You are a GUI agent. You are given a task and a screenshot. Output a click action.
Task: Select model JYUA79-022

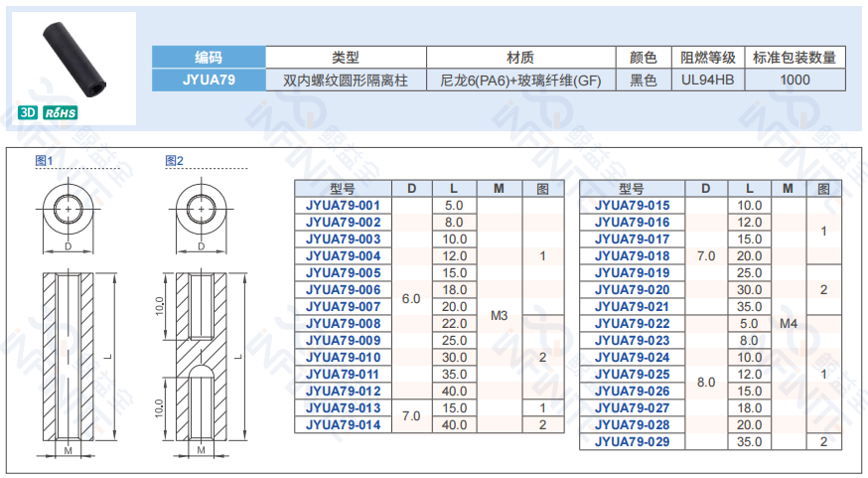coord(632,323)
